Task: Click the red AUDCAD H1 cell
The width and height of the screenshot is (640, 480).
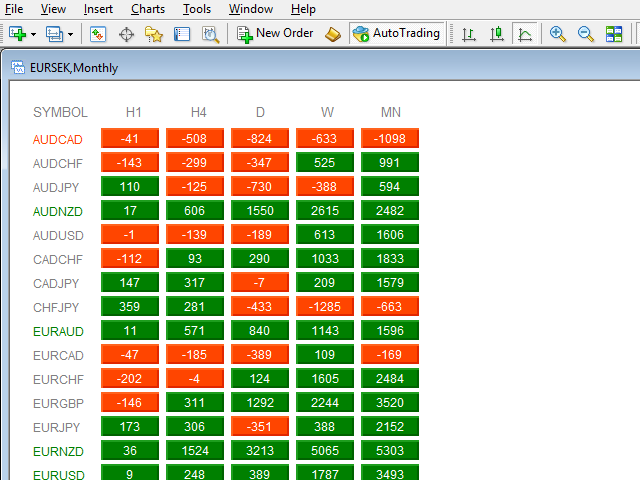Action: coord(129,138)
